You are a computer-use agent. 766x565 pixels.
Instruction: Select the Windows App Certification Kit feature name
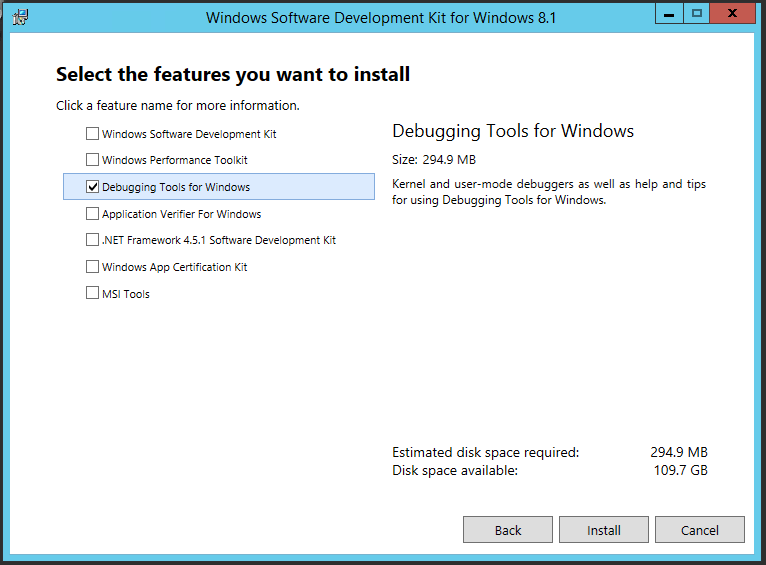[174, 267]
